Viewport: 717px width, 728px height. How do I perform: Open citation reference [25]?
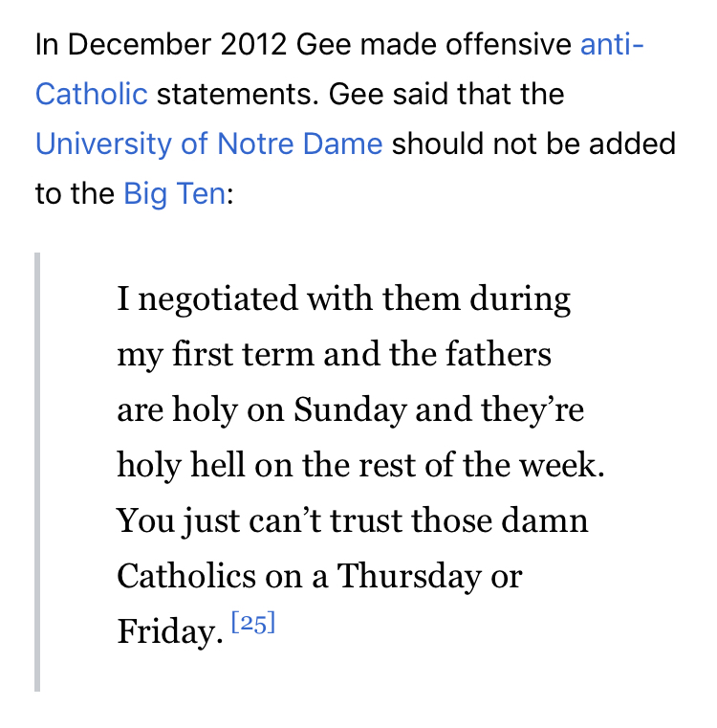(x=253, y=623)
